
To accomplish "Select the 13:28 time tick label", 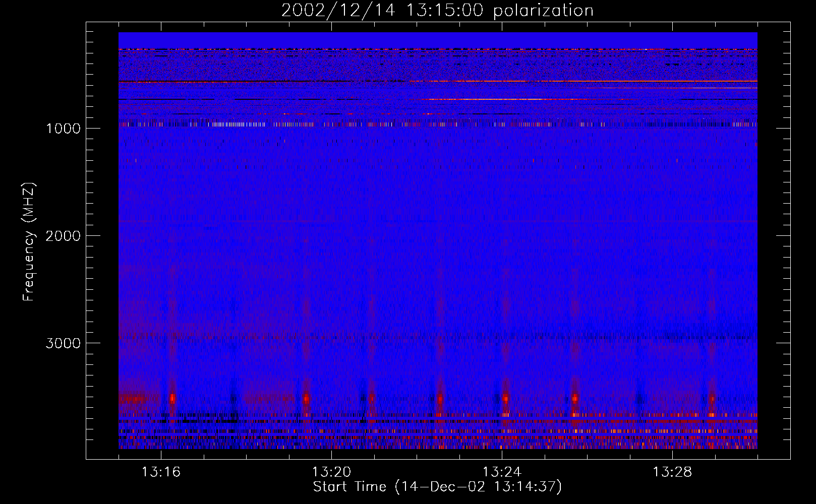I will [672, 472].
